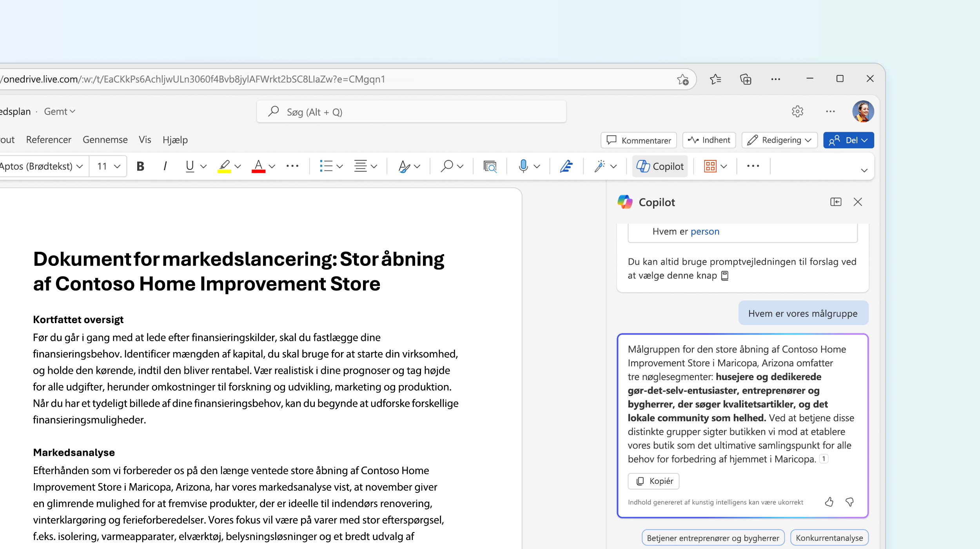Viewport: 980px width, 549px height.
Task: Click the red add-ins grid icon
Action: pyautogui.click(x=710, y=166)
